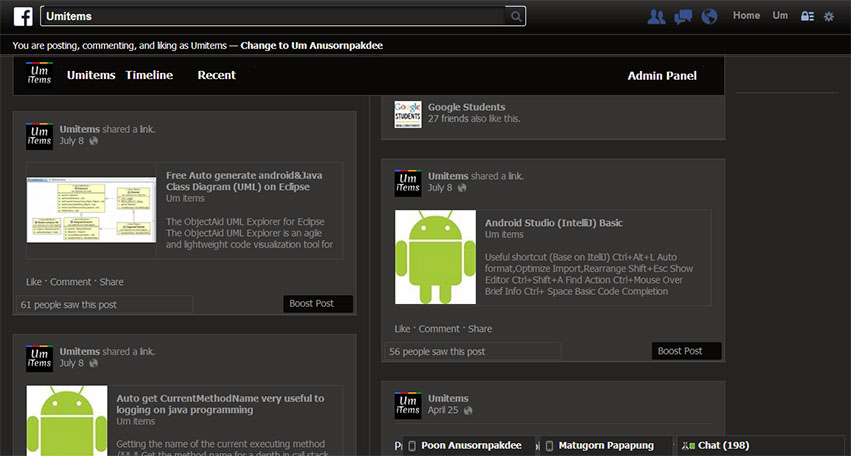The height and width of the screenshot is (456, 851).
Task: Open Google Students page link
Action: 466,107
